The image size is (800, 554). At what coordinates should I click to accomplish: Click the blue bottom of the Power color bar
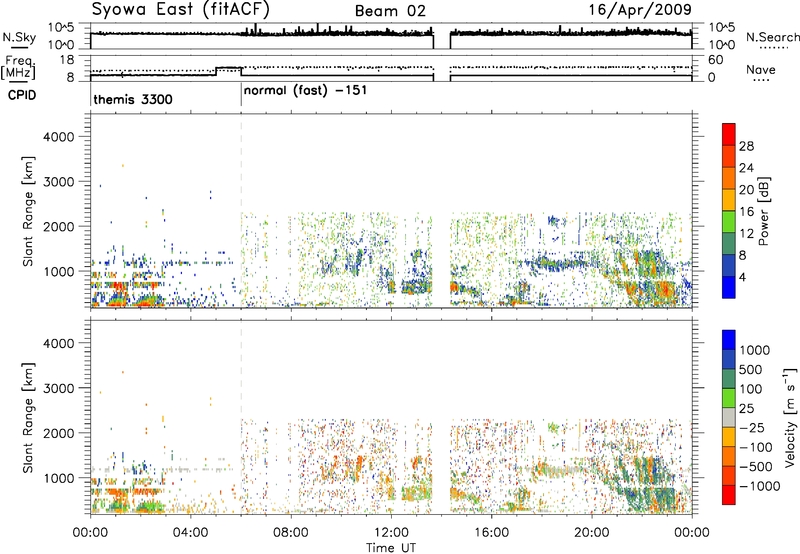(x=729, y=289)
